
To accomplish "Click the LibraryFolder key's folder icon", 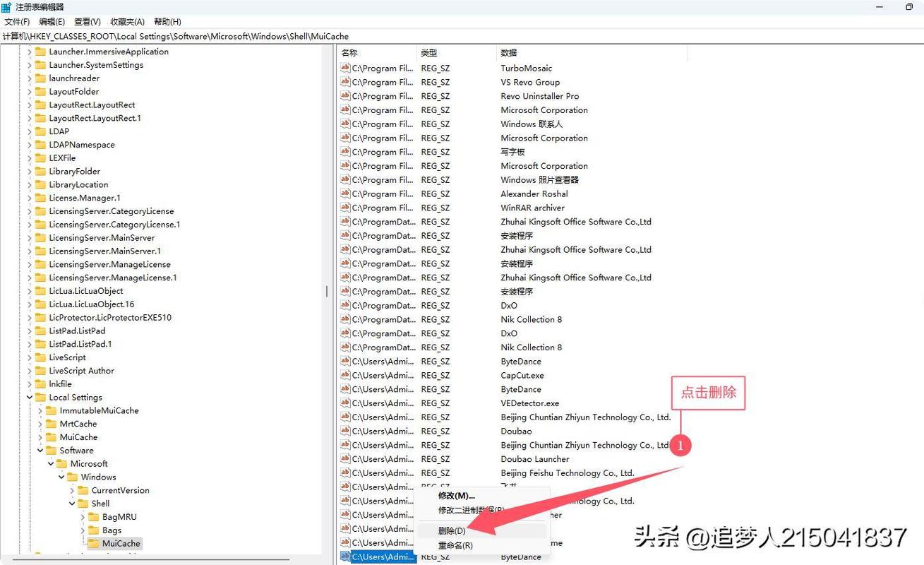I will click(x=40, y=172).
